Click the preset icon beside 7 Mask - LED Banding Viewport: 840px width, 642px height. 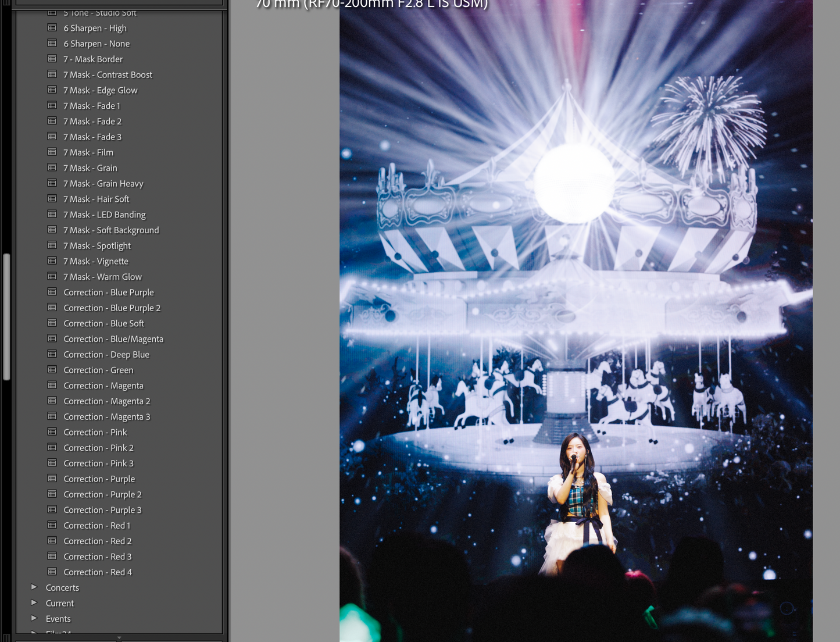click(x=52, y=214)
